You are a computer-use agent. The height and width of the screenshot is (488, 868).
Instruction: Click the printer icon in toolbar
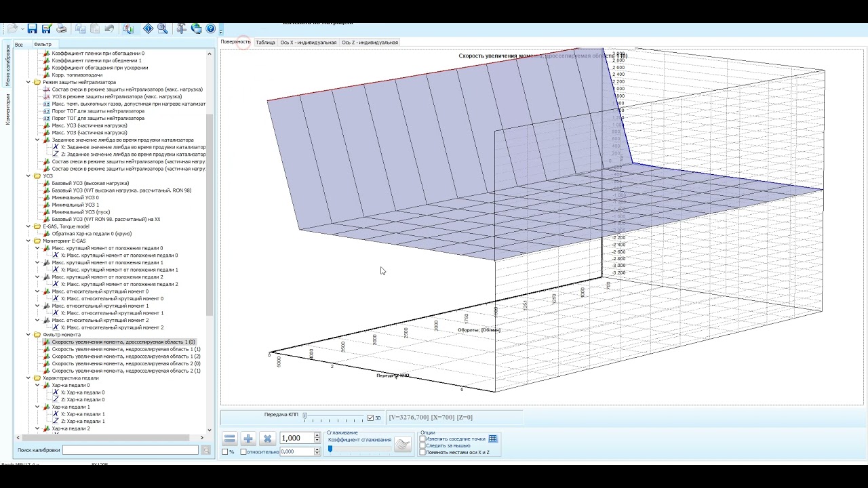(x=62, y=28)
